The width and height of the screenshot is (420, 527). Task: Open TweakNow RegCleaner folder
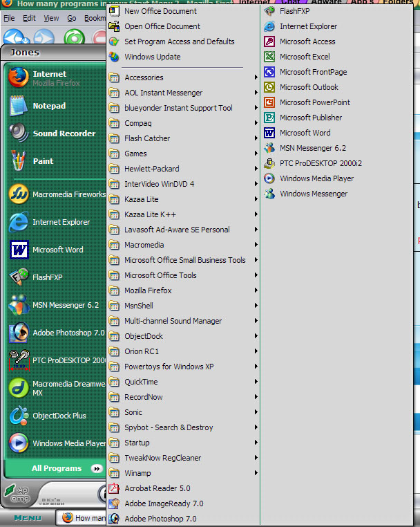click(x=183, y=458)
